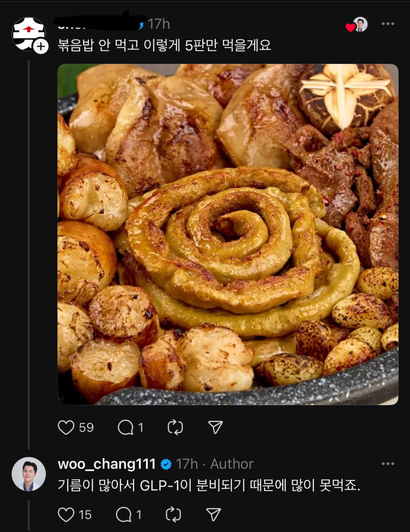Open more options for woo_chang111's reply
Screen dimensions: 410x532
tap(388, 464)
